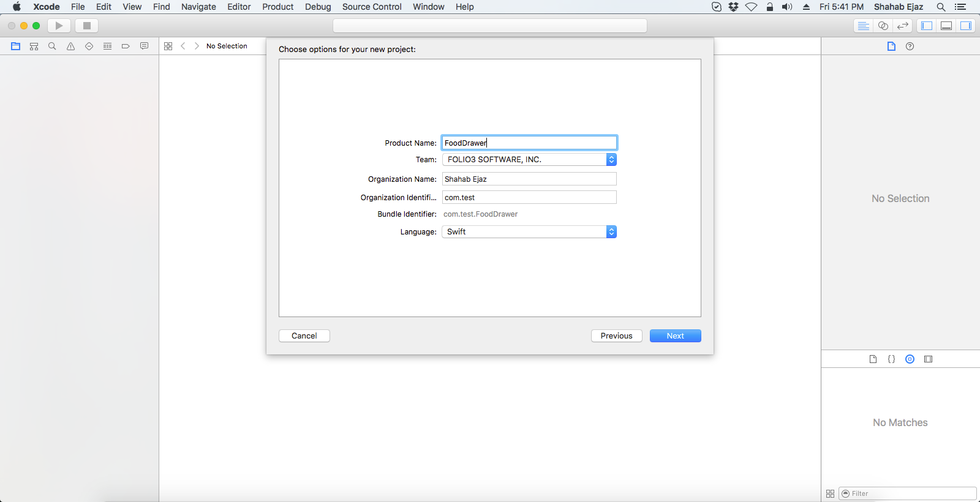Click the clock showing Fri 5:41 PM
Image resolution: width=980 pixels, height=502 pixels.
(x=842, y=7)
